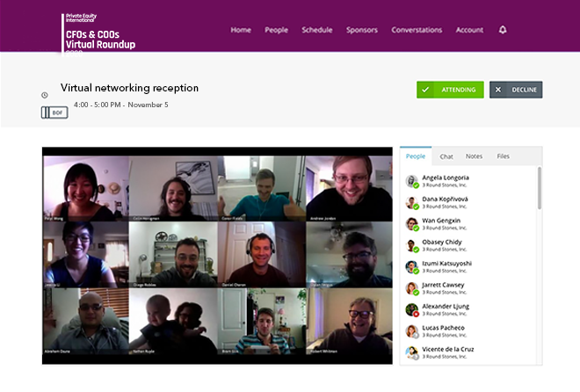This screenshot has height=392, width=580.
Task: Open Wan Gengxin's name link
Action: (441, 221)
